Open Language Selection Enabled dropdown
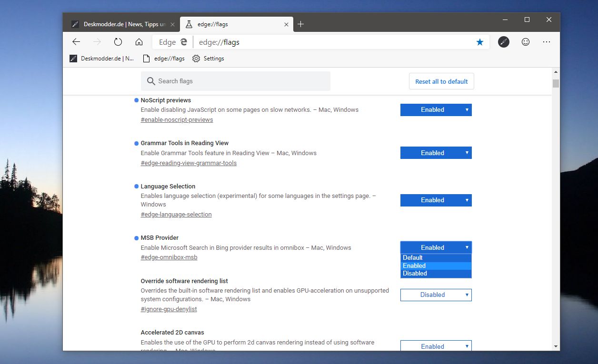This screenshot has height=364, width=598. coord(436,200)
